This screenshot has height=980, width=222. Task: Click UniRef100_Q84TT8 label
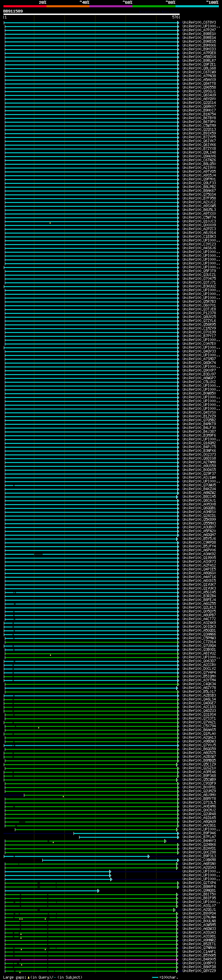coord(199,84)
